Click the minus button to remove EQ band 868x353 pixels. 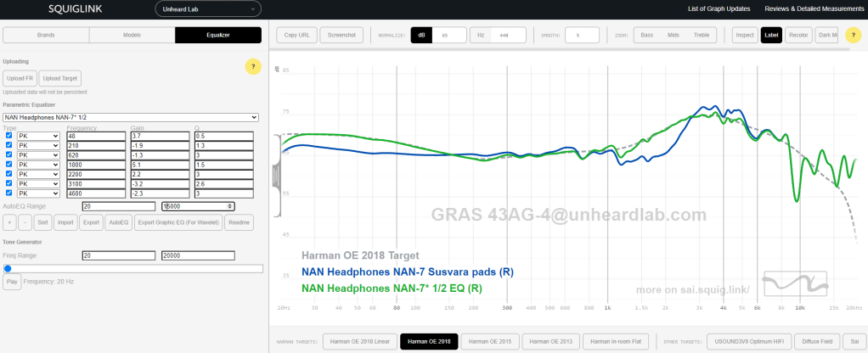click(24, 222)
